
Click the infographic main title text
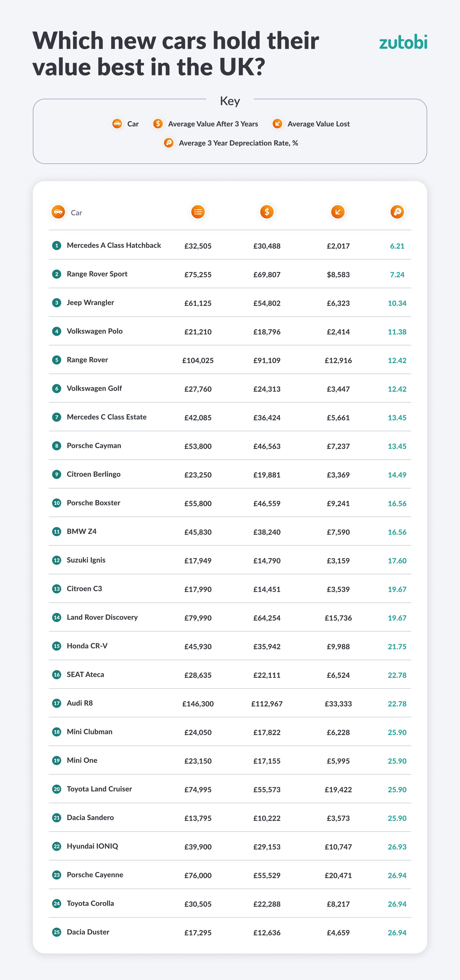click(x=176, y=54)
